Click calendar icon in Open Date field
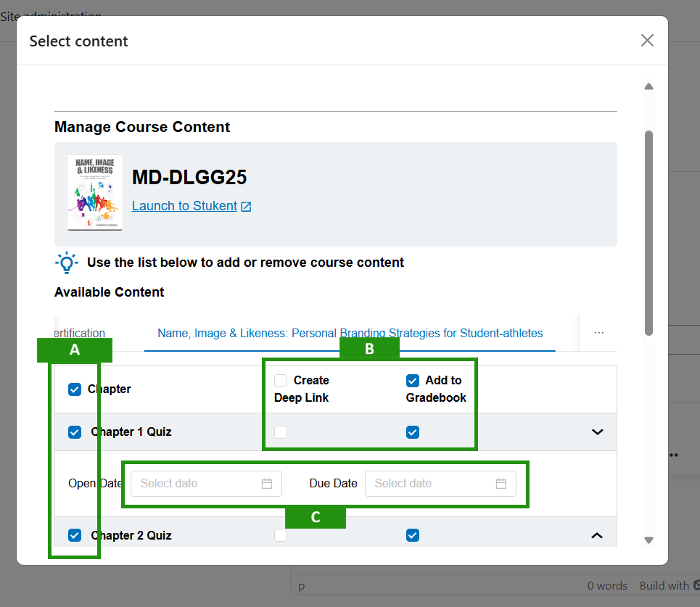The height and width of the screenshot is (607, 700). [266, 484]
